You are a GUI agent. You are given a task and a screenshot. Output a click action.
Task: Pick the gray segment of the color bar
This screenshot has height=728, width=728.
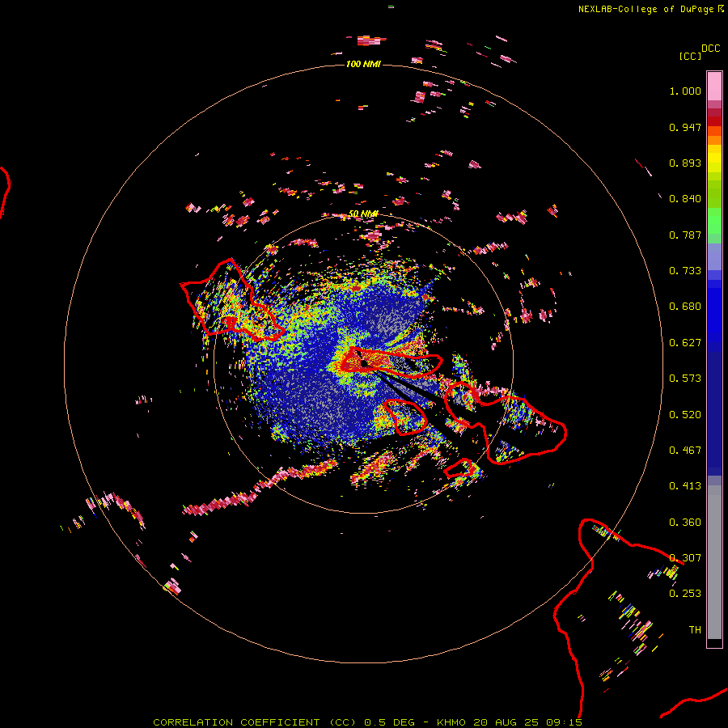(714, 562)
